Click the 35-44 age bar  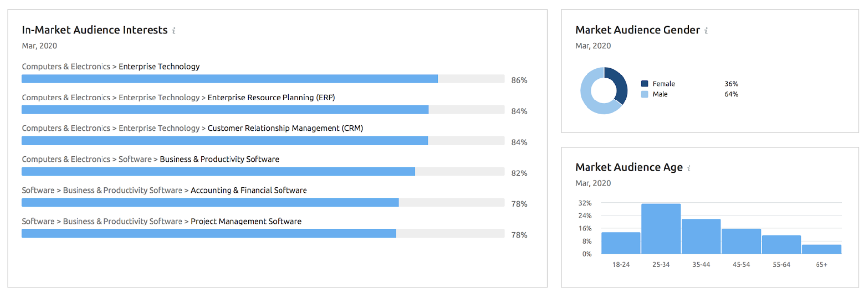(701, 236)
